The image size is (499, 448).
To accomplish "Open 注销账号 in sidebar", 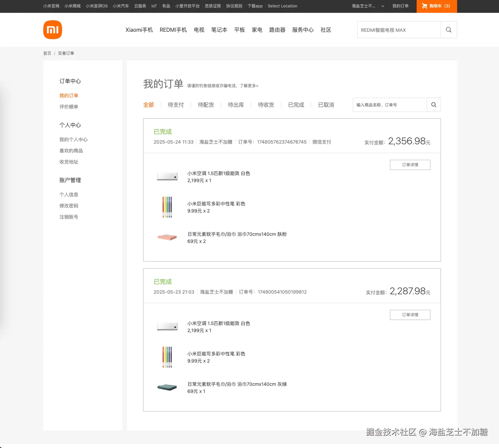I will tap(69, 217).
